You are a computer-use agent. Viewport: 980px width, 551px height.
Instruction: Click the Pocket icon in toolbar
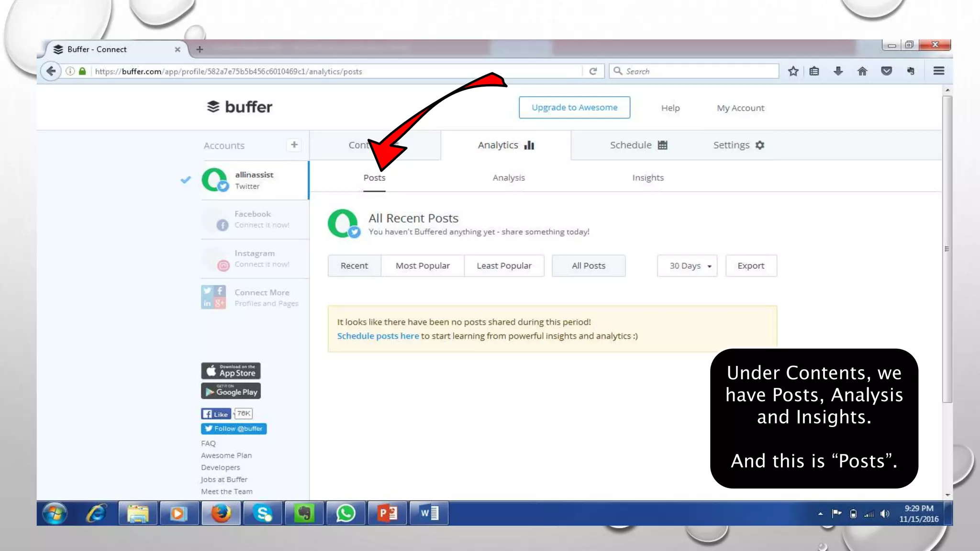886,71
